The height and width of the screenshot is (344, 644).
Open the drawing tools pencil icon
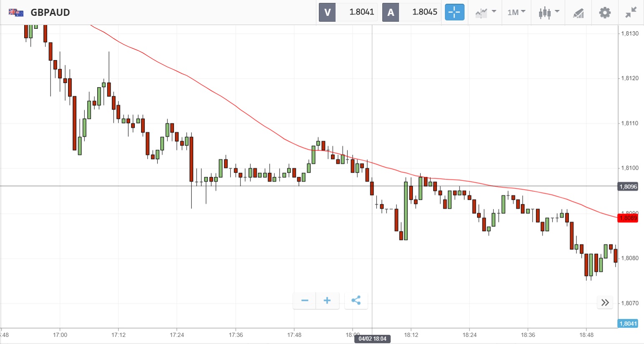(578, 13)
